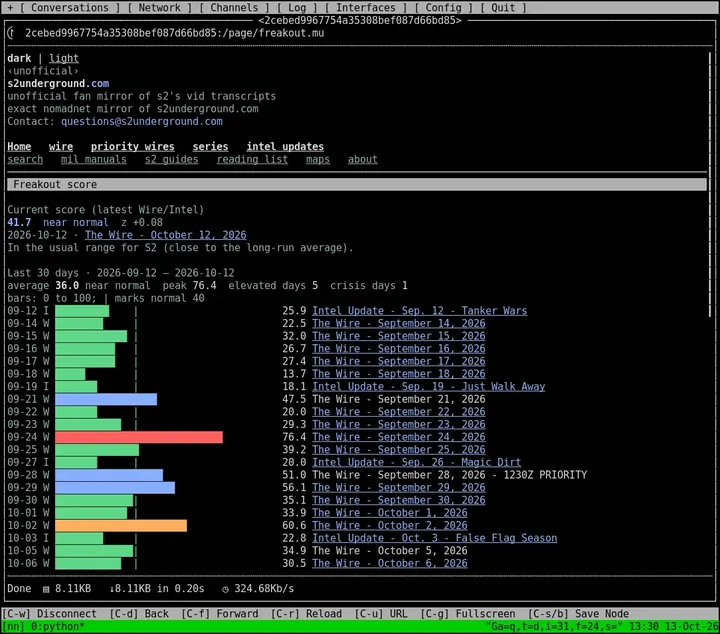Open the wire navigation link
Screen dimensions: 720x634
click(x=61, y=146)
